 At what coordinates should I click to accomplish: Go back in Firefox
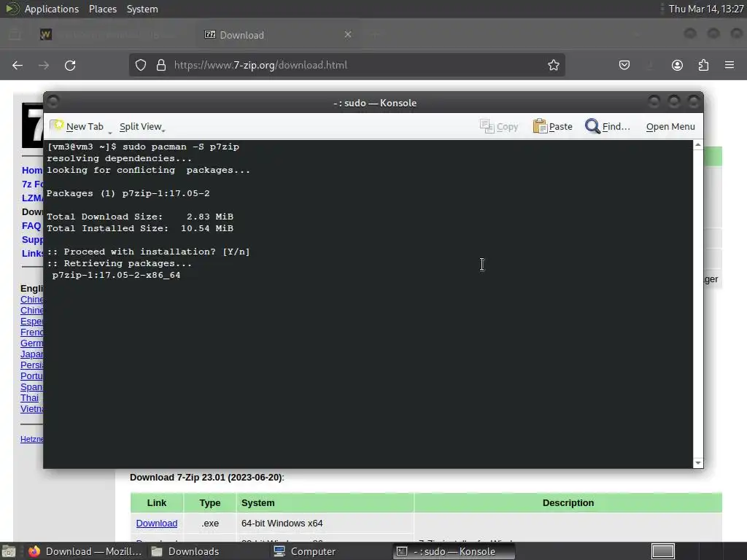[x=18, y=65]
